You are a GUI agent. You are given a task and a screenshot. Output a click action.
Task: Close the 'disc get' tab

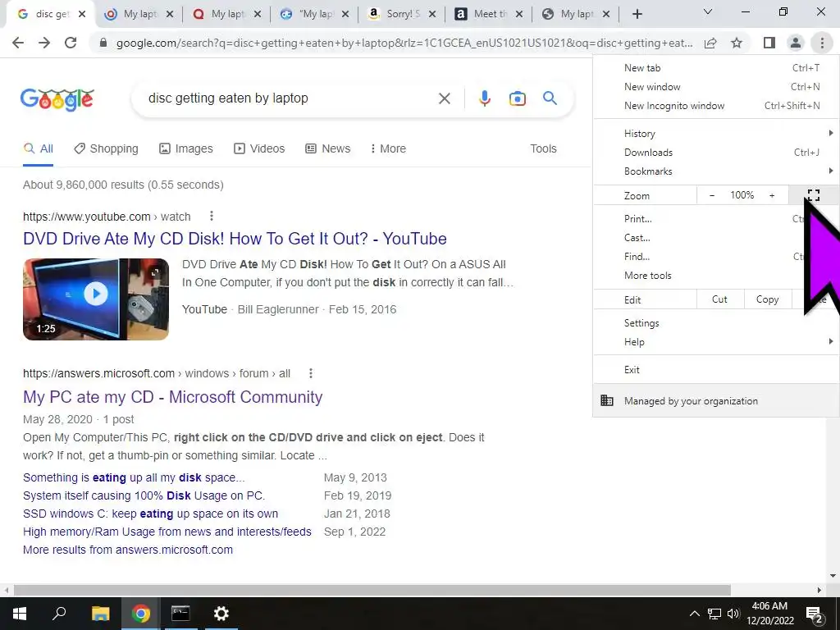pyautogui.click(x=82, y=15)
